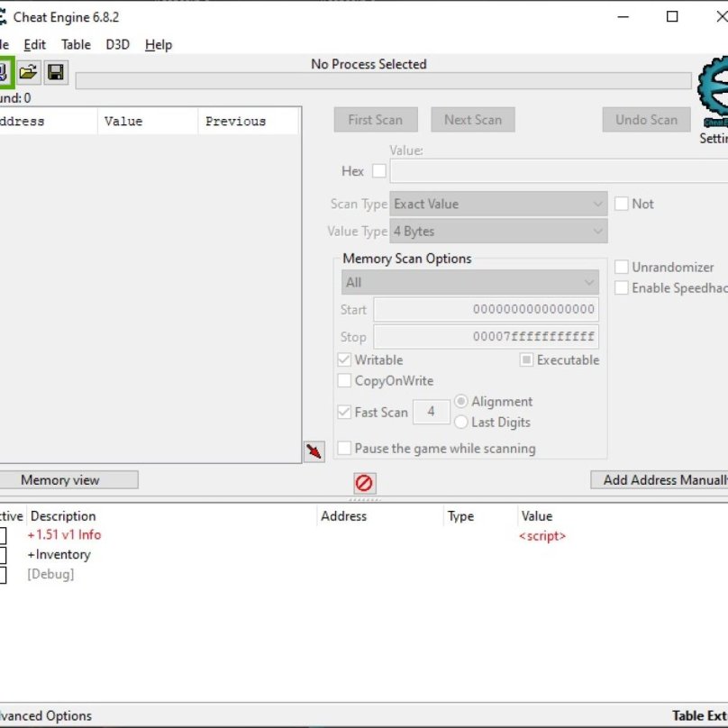Open the Table menu
Screen dimensions: 728x728
click(76, 44)
